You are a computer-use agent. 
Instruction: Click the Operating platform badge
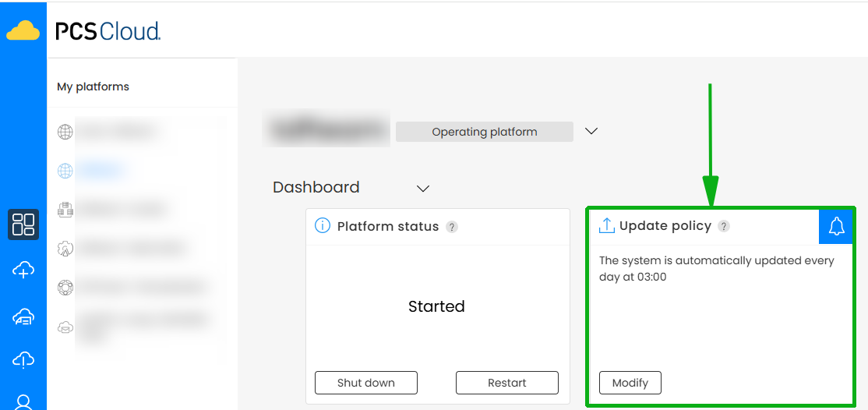[x=485, y=132]
